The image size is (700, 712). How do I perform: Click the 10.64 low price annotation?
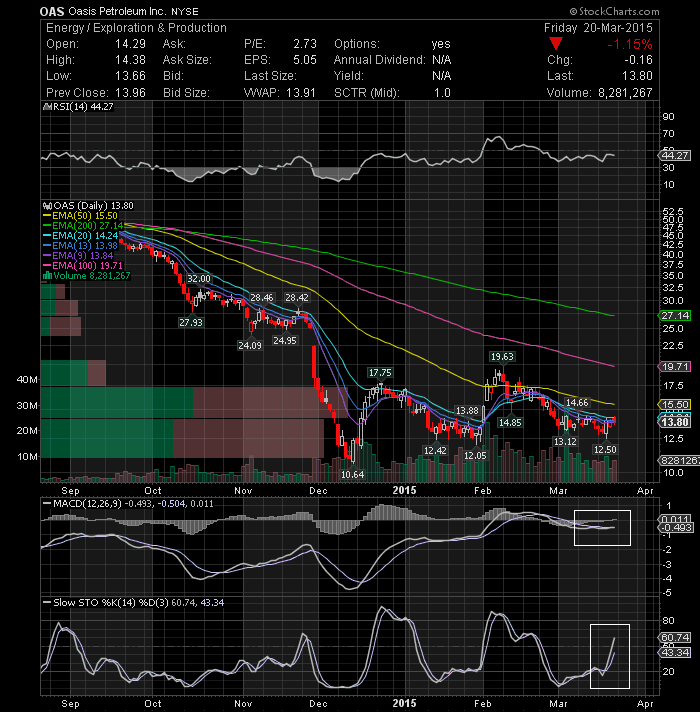(x=352, y=475)
